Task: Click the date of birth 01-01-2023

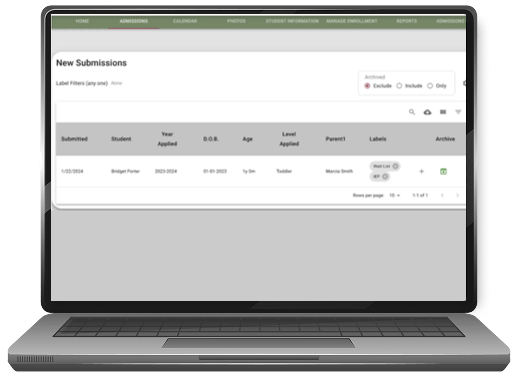Action: pos(215,171)
